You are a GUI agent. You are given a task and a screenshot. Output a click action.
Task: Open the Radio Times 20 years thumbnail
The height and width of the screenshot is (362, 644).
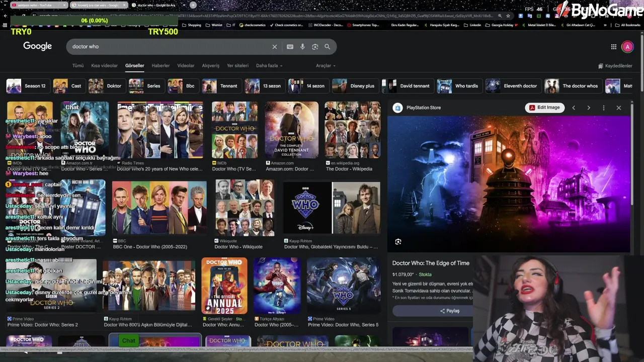point(160,130)
